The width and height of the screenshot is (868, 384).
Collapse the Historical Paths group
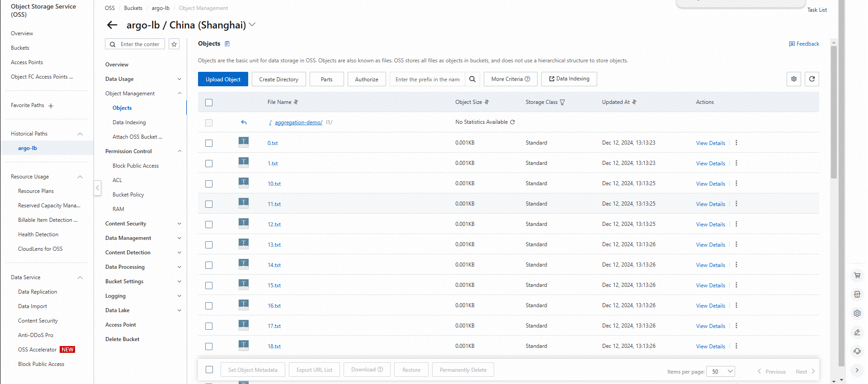[x=80, y=134]
